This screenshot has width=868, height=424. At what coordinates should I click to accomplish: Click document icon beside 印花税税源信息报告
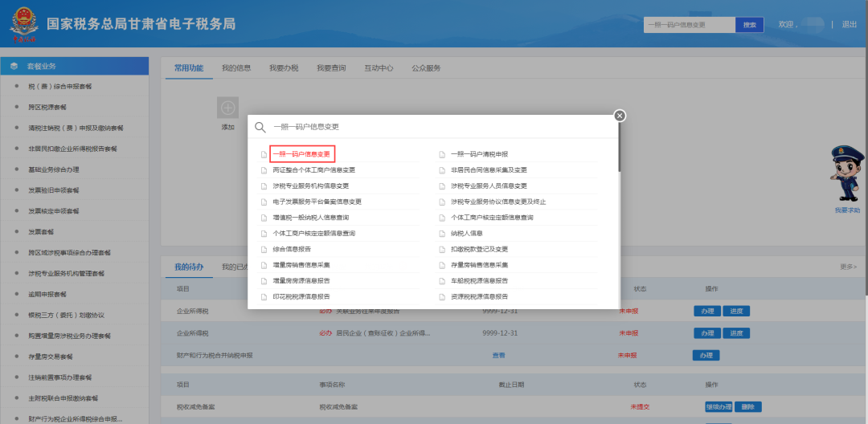click(x=264, y=297)
